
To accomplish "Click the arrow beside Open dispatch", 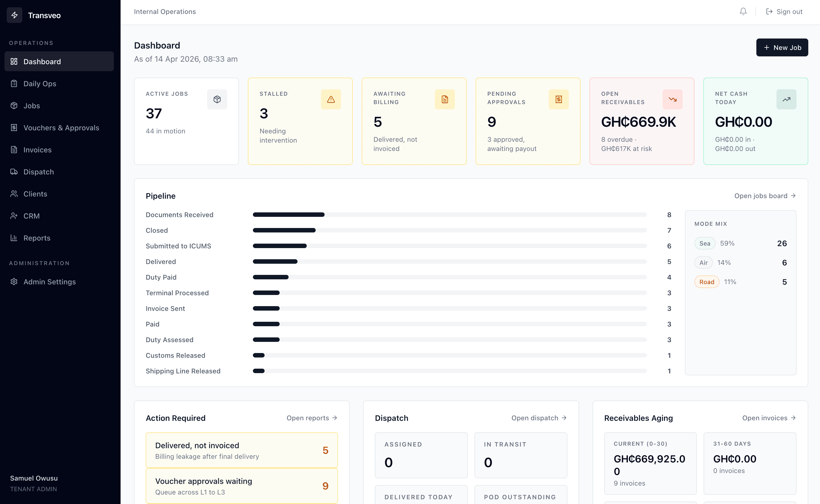I will coord(564,418).
